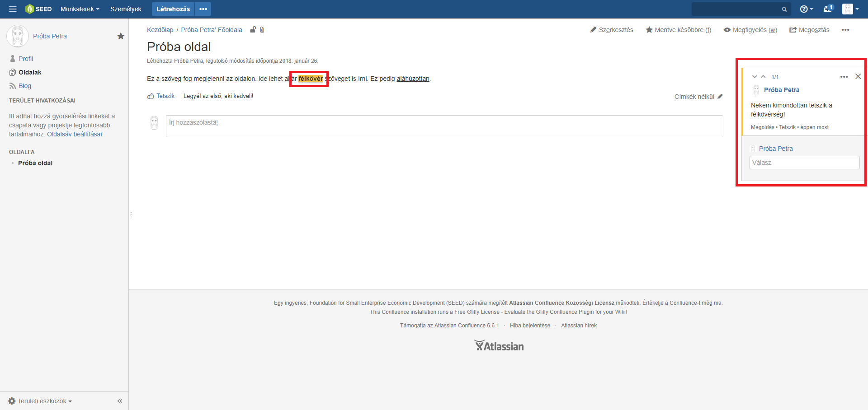Open the page more-actions ellipsis menu
This screenshot has width=868, height=410.
coord(845,30)
